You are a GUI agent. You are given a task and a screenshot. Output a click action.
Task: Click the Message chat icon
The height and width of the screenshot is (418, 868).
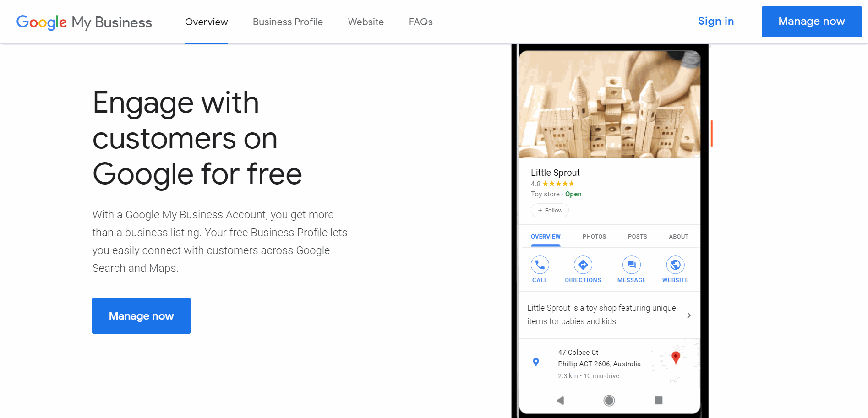[x=631, y=265]
